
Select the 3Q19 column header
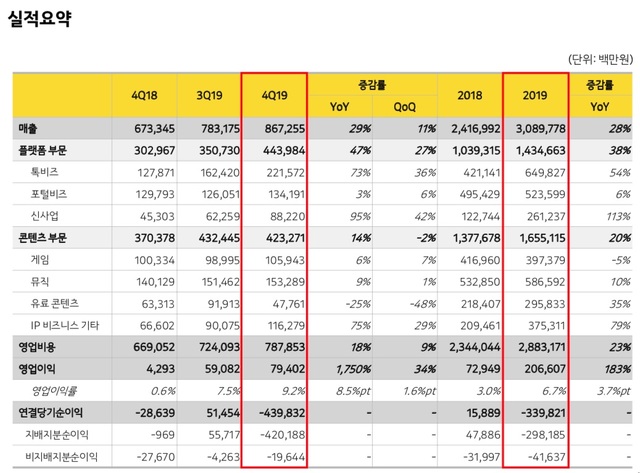pos(208,96)
